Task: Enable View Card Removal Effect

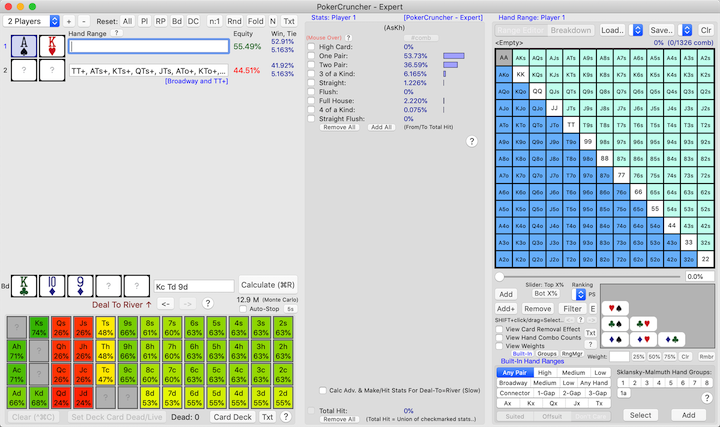Action: coord(499,329)
